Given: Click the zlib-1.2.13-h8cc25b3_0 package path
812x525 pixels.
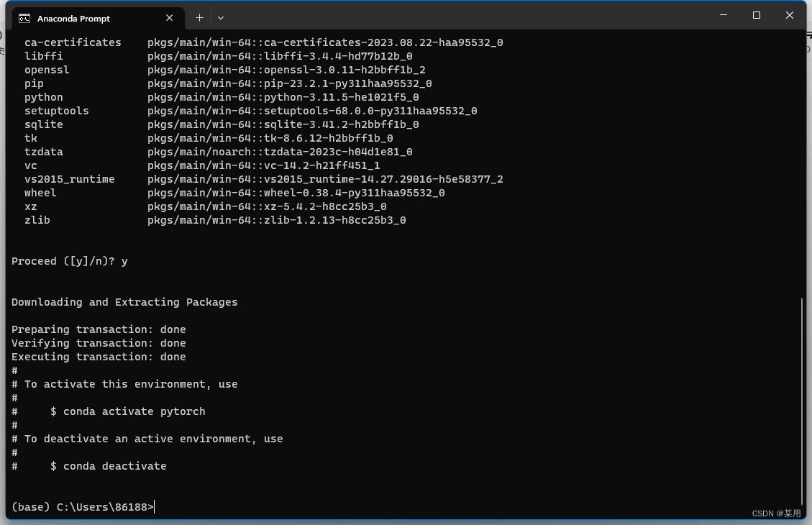Looking at the screenshot, I should (x=276, y=220).
